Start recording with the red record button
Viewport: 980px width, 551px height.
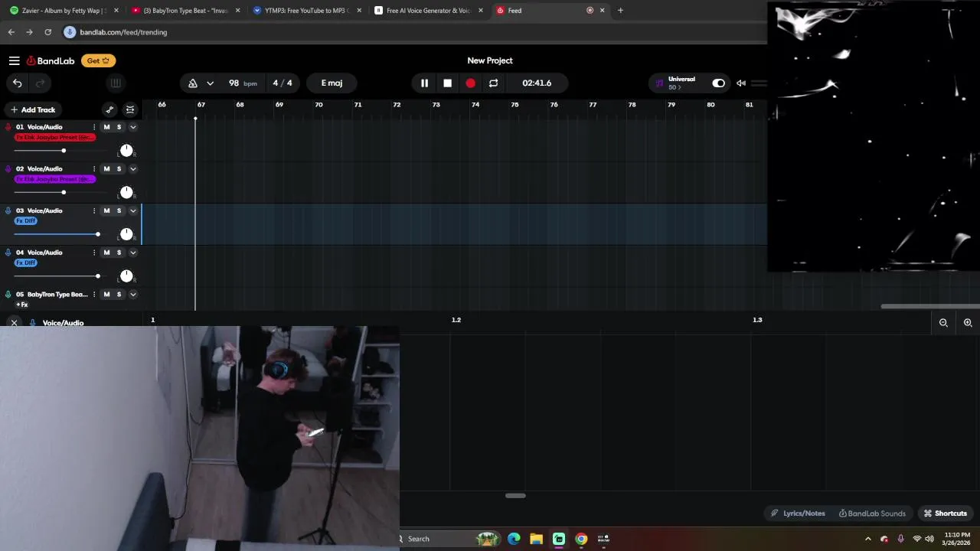[470, 83]
